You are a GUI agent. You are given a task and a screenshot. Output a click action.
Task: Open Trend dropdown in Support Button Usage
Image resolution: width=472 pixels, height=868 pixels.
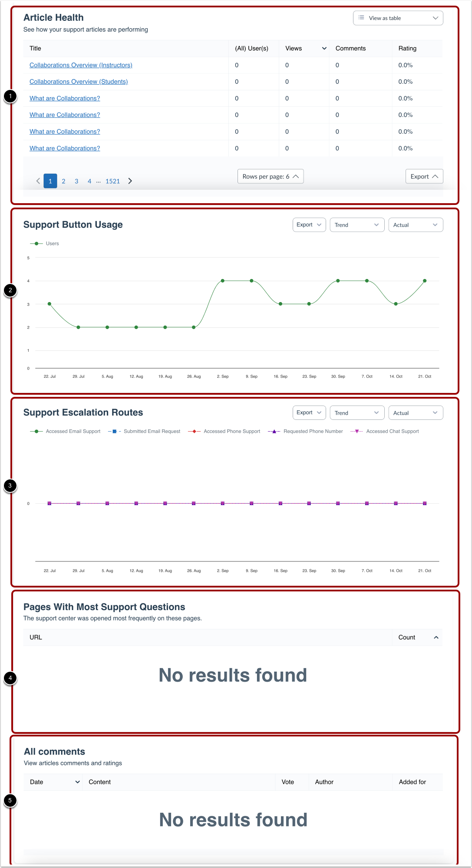357,225
